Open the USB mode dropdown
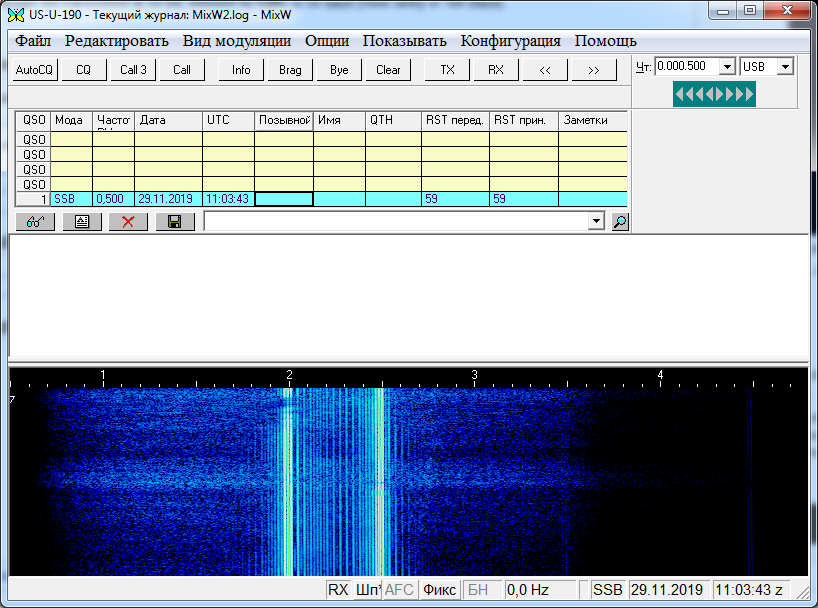 point(785,66)
